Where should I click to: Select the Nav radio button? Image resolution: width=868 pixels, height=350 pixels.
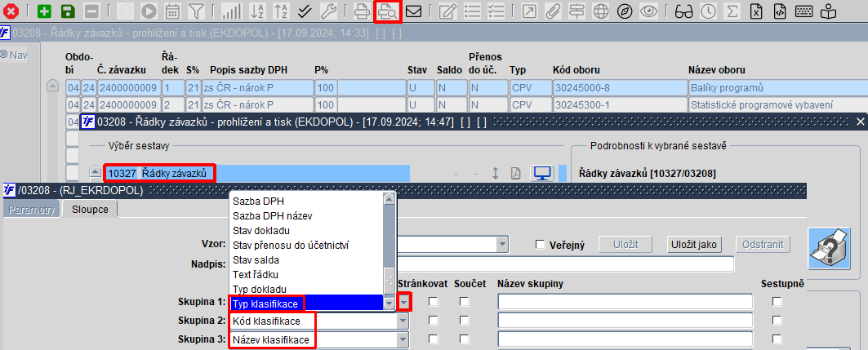(4, 54)
